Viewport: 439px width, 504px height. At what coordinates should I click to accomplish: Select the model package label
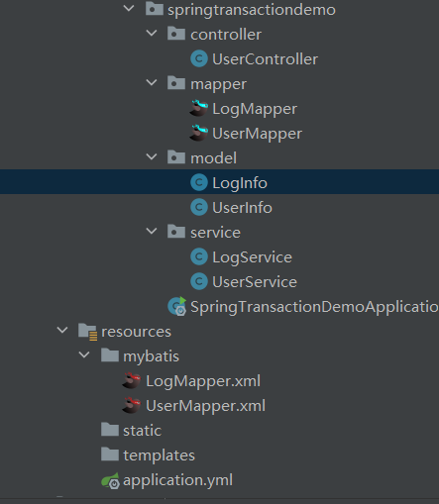pyautogui.click(x=213, y=158)
